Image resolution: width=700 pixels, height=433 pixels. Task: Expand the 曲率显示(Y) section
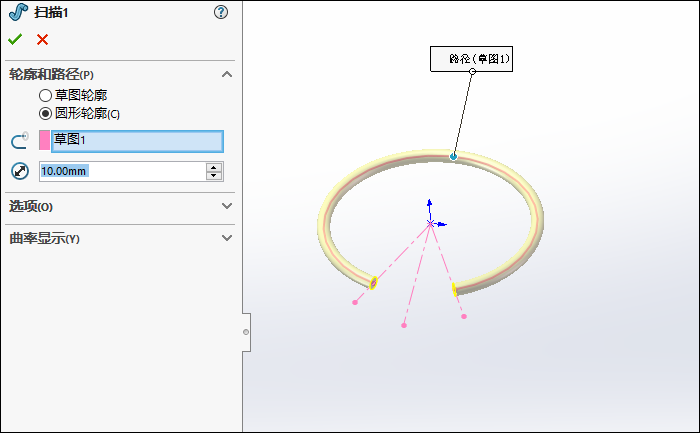tap(227, 238)
